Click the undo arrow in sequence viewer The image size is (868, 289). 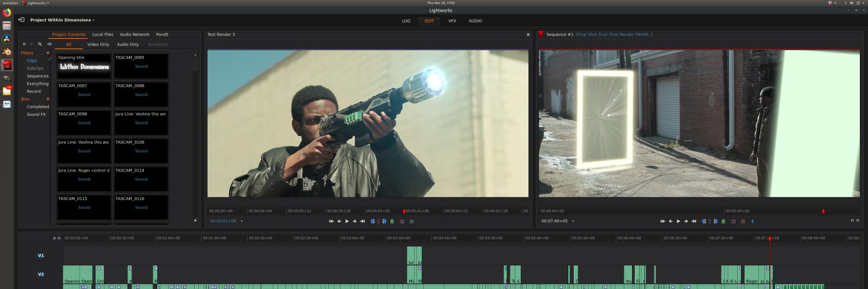[852, 220]
